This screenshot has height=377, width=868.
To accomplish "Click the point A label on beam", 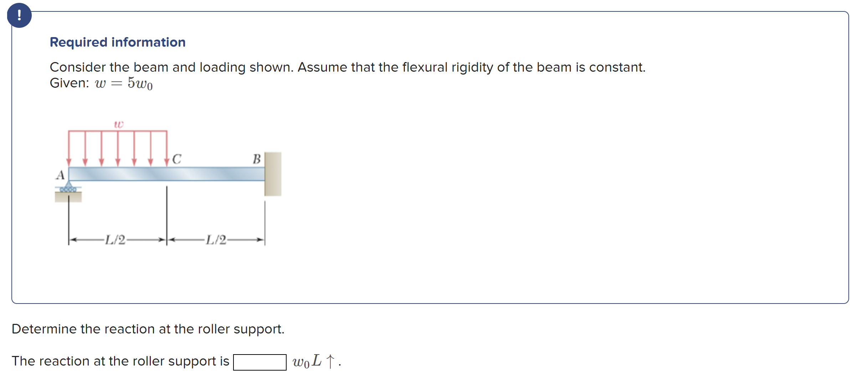I will (60, 175).
